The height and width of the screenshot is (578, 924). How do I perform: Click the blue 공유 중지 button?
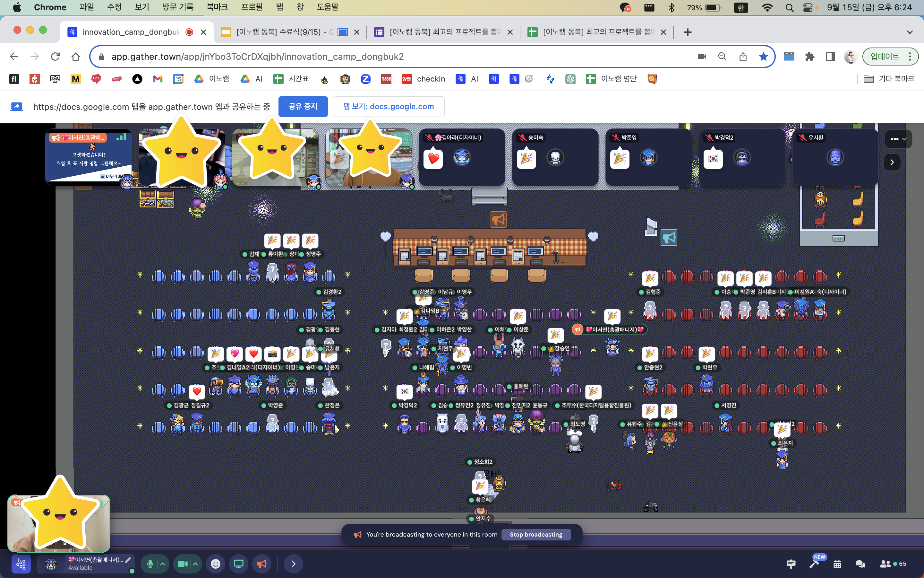click(x=303, y=106)
